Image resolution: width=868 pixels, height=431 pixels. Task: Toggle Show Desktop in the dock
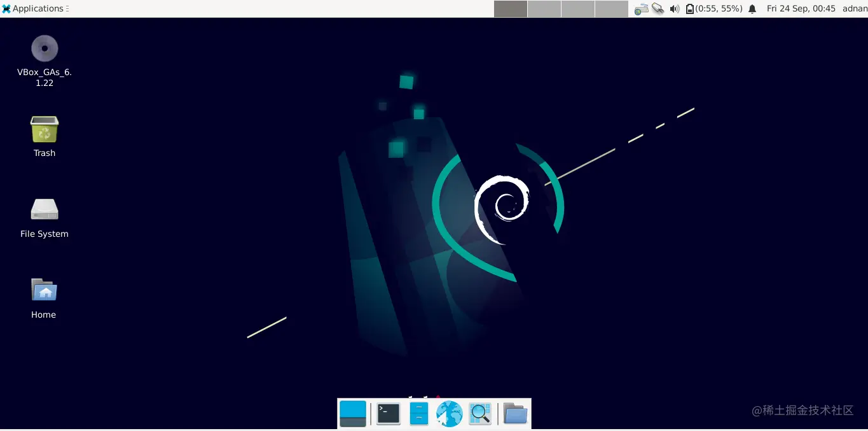tap(353, 413)
